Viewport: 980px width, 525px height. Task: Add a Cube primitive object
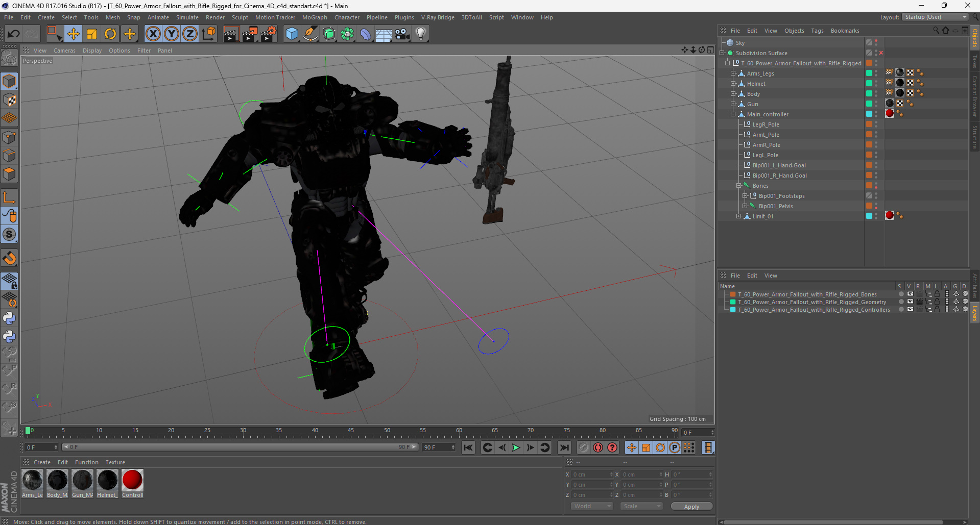pos(292,34)
